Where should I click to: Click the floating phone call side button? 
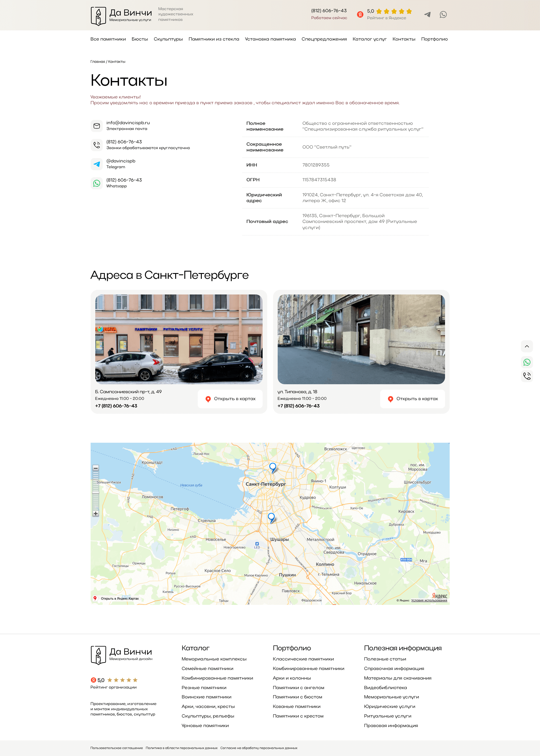[x=527, y=376]
